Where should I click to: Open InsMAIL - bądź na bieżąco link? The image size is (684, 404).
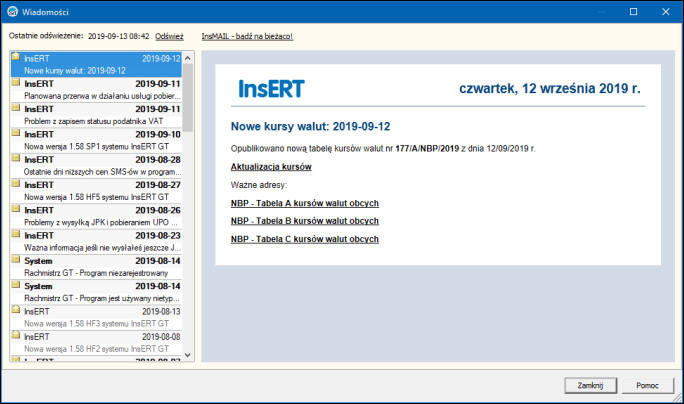pos(247,36)
